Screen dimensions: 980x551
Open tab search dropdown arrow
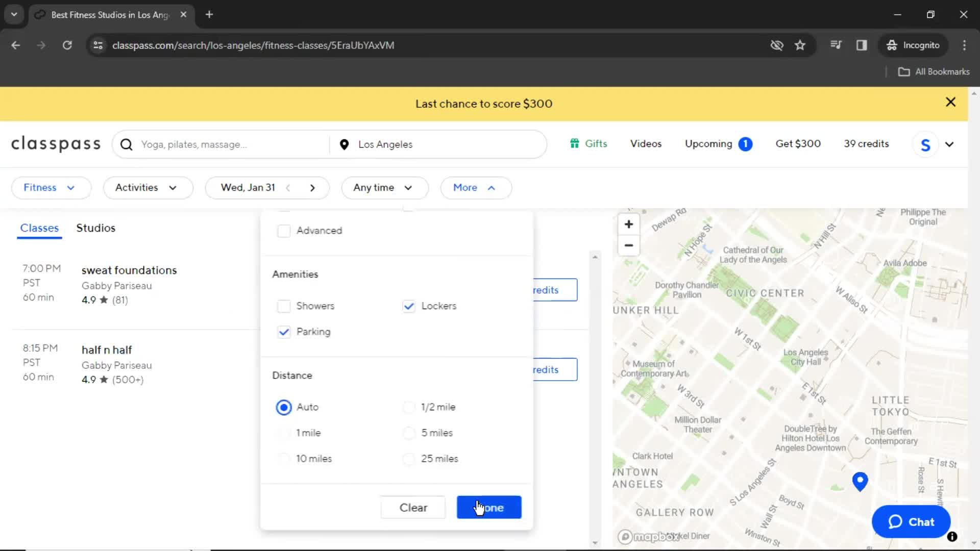tap(14, 14)
